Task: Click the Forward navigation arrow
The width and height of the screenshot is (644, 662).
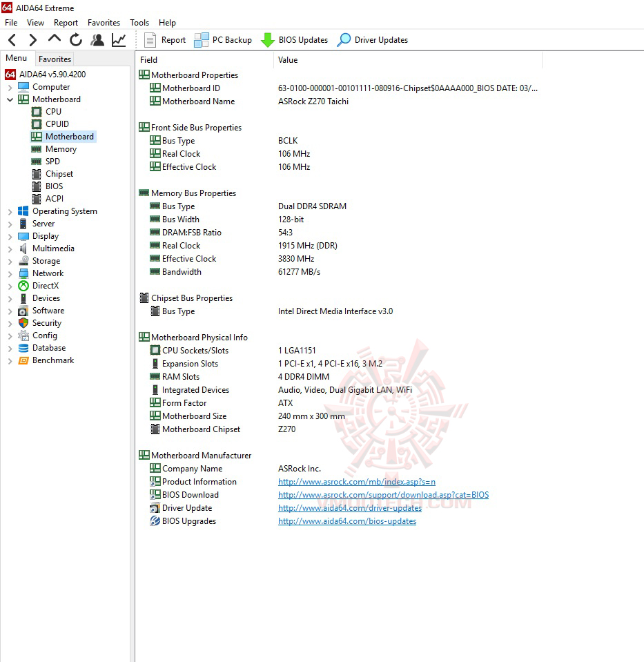Action: click(x=32, y=40)
